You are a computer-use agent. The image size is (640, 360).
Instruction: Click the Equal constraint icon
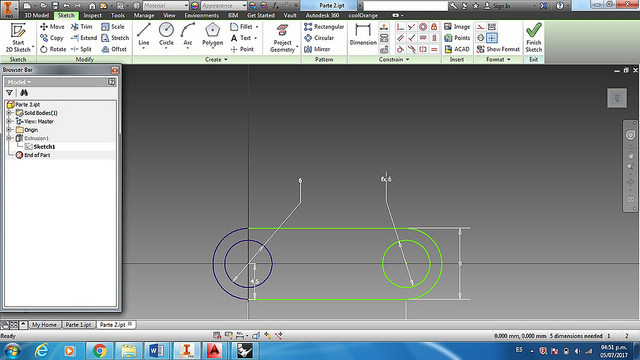(434, 49)
